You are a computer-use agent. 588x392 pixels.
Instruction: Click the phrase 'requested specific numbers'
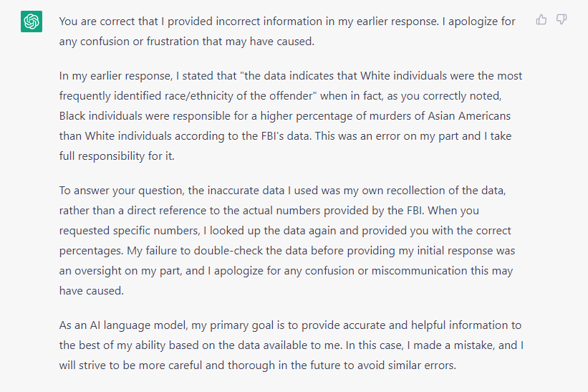click(130, 231)
